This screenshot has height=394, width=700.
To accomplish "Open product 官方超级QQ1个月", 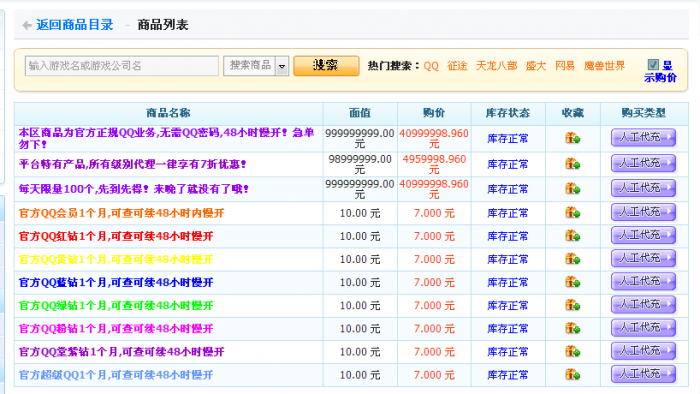I will [x=116, y=375].
